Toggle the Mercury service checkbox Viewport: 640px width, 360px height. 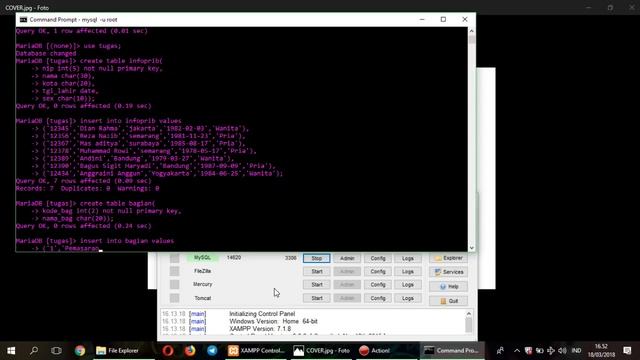tap(174, 284)
